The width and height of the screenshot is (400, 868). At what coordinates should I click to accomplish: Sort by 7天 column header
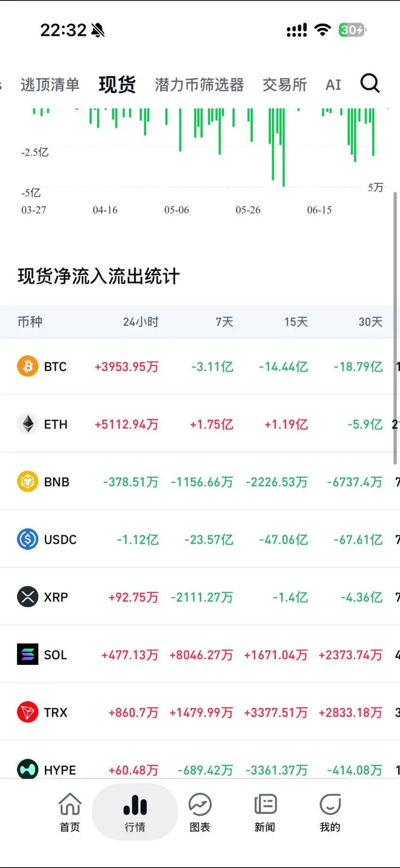click(224, 322)
